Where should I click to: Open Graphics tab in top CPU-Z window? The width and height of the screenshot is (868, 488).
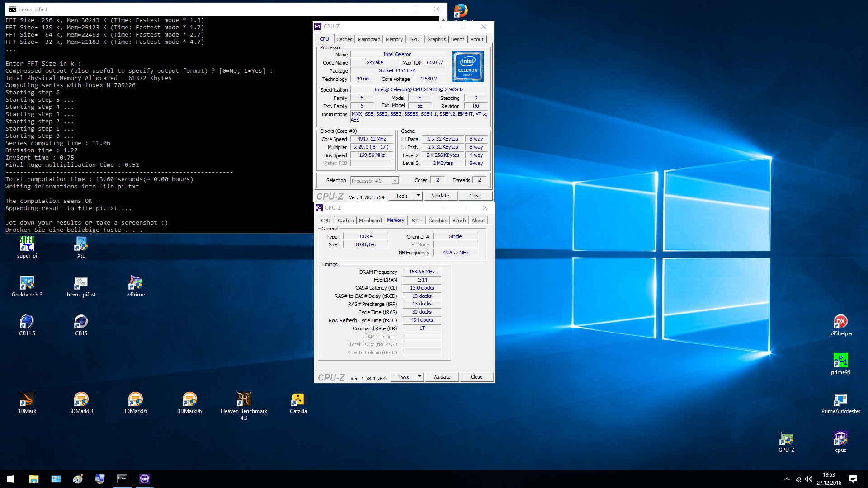click(x=437, y=39)
